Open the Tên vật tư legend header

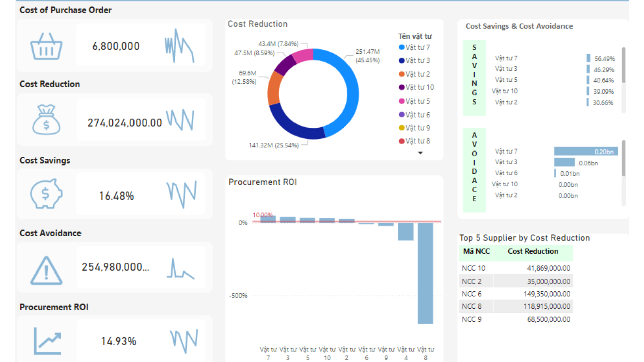click(416, 36)
